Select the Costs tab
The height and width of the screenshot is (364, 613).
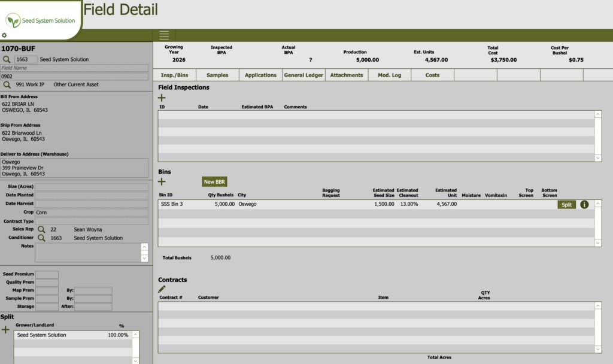pyautogui.click(x=432, y=75)
